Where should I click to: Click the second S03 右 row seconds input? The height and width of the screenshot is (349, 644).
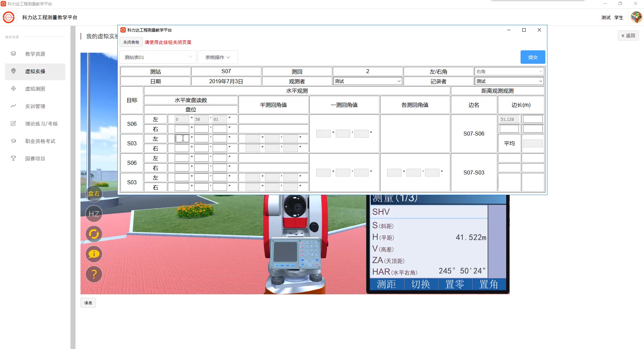coord(220,187)
